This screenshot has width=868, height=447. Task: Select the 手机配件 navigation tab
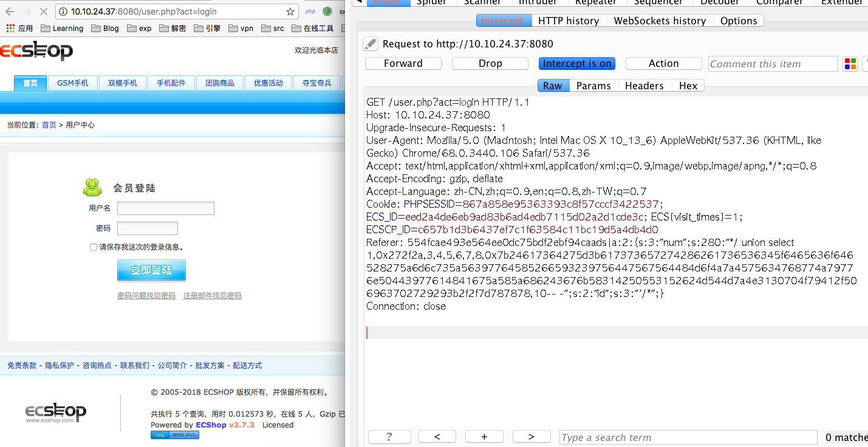coord(171,83)
